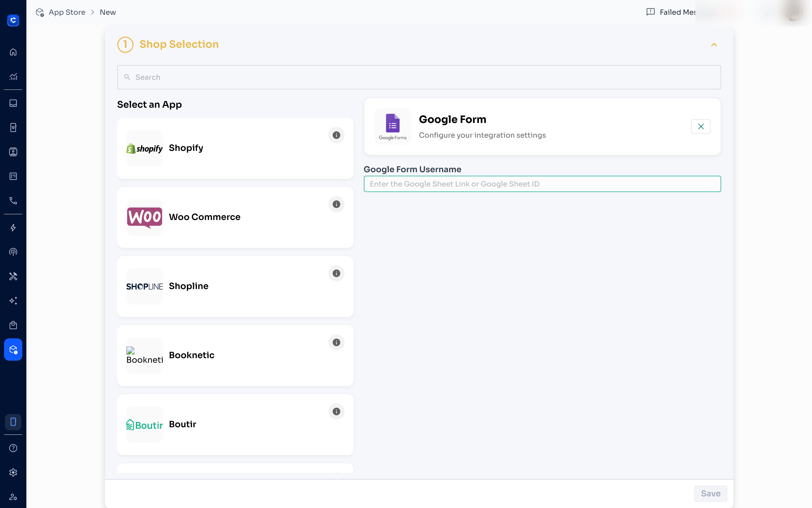Viewport: 812px width, 508px height.
Task: Select the Woo Commerce app card
Action: [235, 217]
